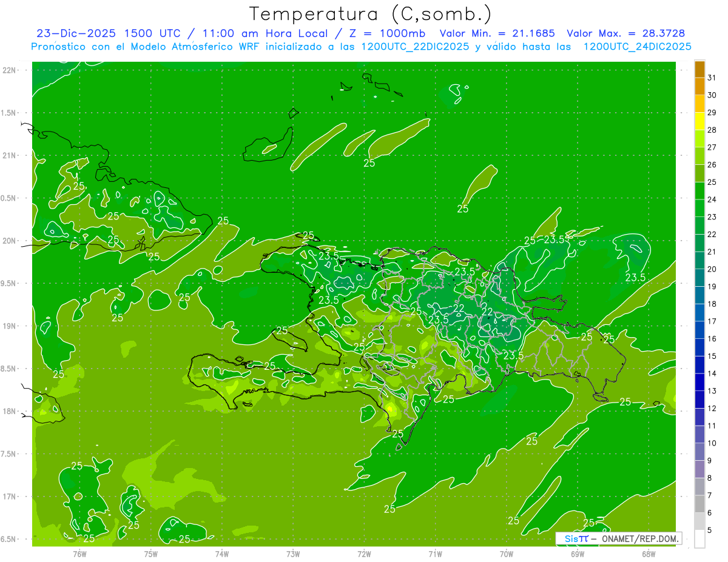Click the latitude axis label '18N'

coord(10,412)
